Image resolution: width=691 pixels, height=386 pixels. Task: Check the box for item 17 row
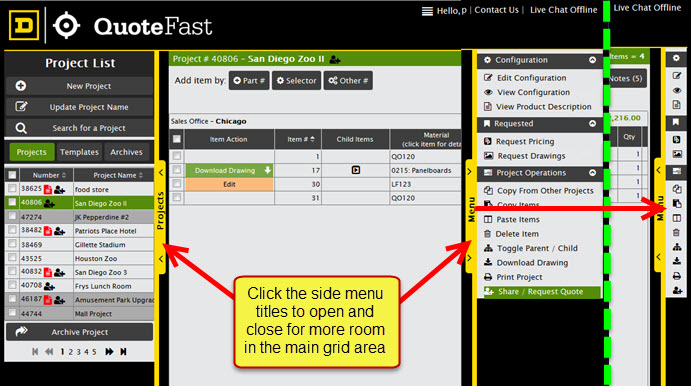[177, 170]
